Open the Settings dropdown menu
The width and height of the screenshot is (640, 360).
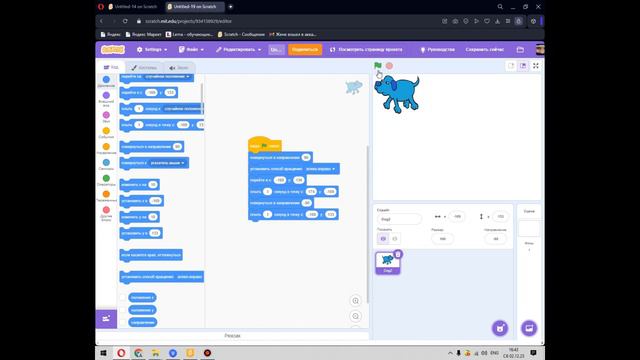point(152,49)
